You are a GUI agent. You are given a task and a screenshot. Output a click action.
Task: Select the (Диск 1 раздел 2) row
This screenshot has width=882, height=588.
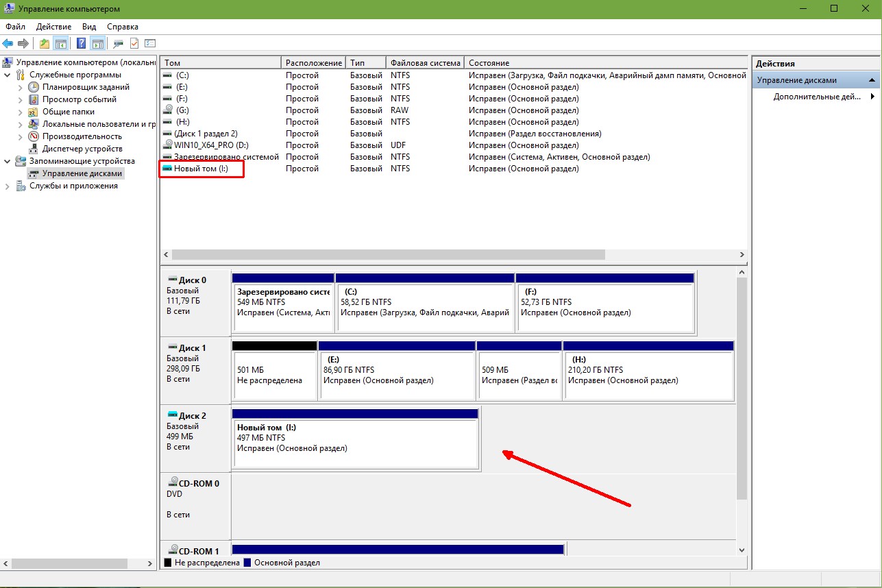pyautogui.click(x=454, y=134)
